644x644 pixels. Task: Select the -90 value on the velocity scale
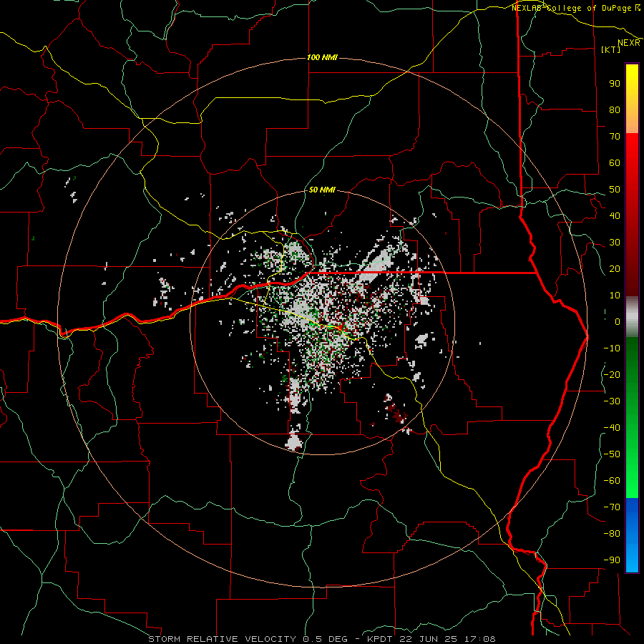(612, 560)
